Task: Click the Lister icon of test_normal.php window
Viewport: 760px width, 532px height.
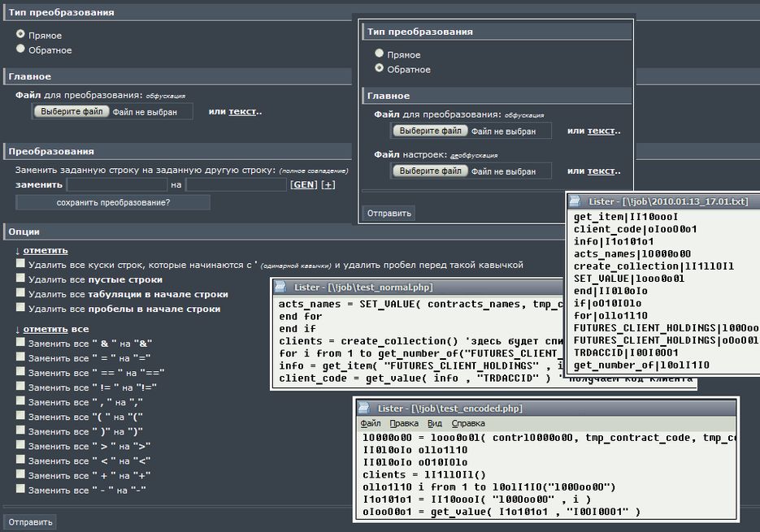Action: pyautogui.click(x=280, y=288)
